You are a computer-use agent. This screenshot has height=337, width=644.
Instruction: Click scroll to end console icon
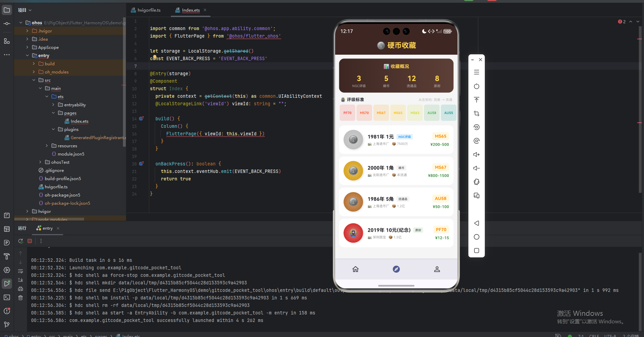coord(20,280)
